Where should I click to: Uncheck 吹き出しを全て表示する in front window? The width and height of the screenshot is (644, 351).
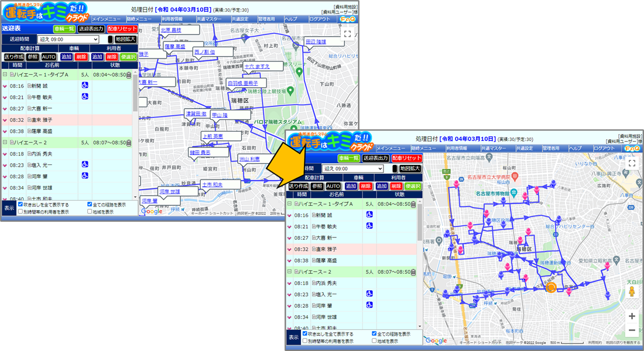click(305, 334)
